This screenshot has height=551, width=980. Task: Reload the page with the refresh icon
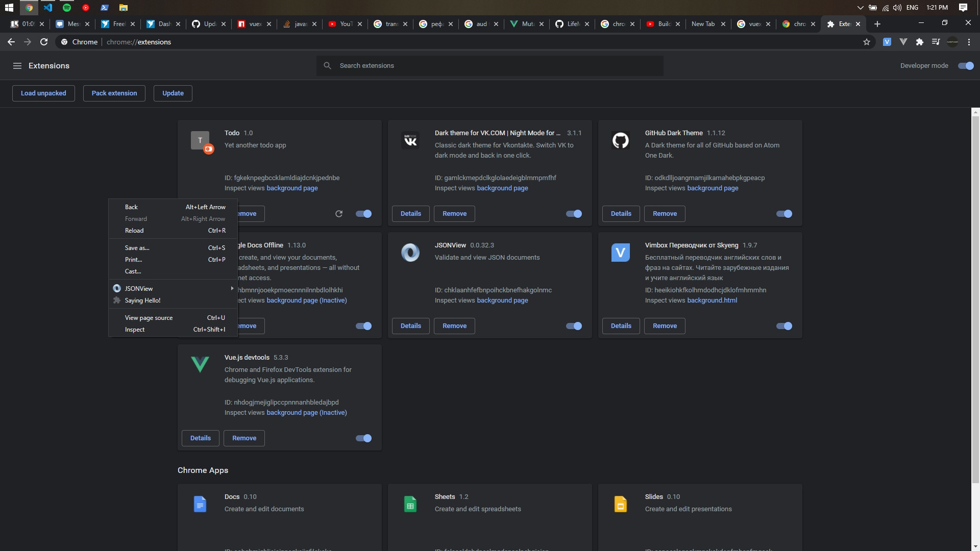click(x=44, y=42)
